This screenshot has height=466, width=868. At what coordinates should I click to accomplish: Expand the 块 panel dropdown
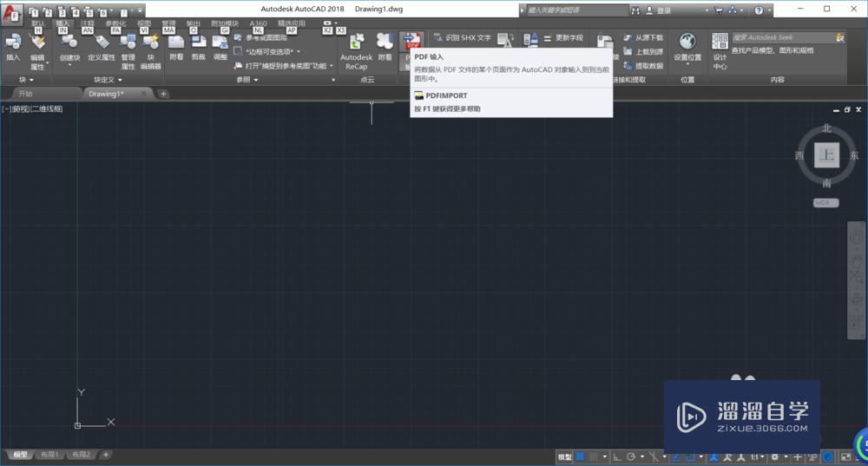pos(26,80)
